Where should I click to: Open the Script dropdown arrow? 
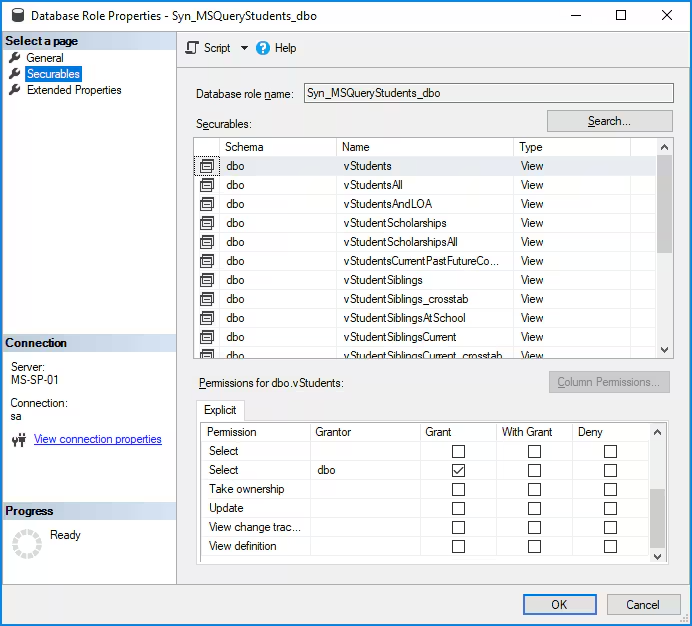tap(245, 48)
